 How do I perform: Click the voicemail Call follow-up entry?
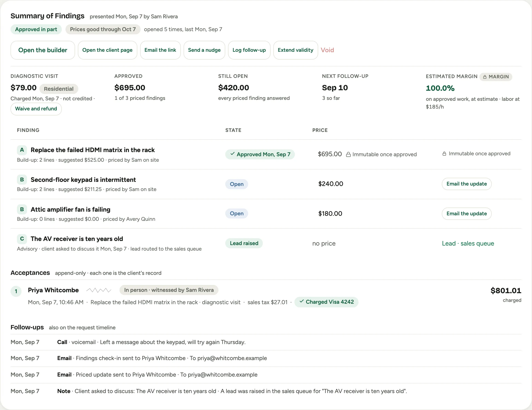[x=266, y=342]
